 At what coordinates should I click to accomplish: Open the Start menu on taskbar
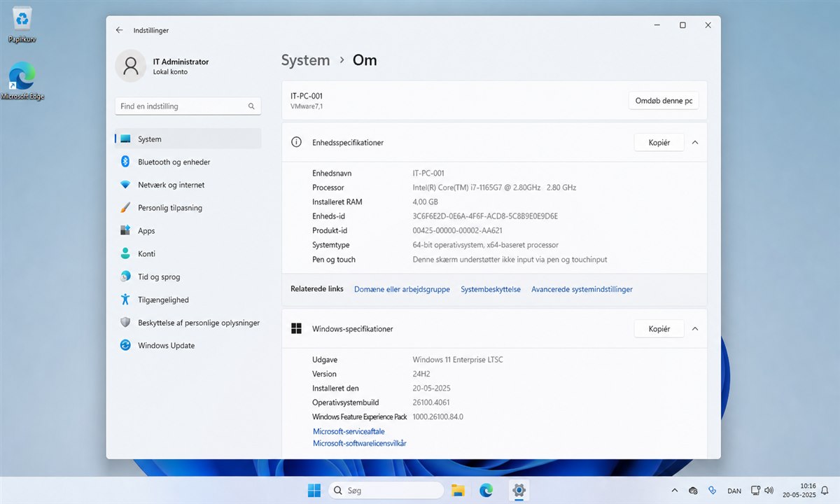pos(314,491)
